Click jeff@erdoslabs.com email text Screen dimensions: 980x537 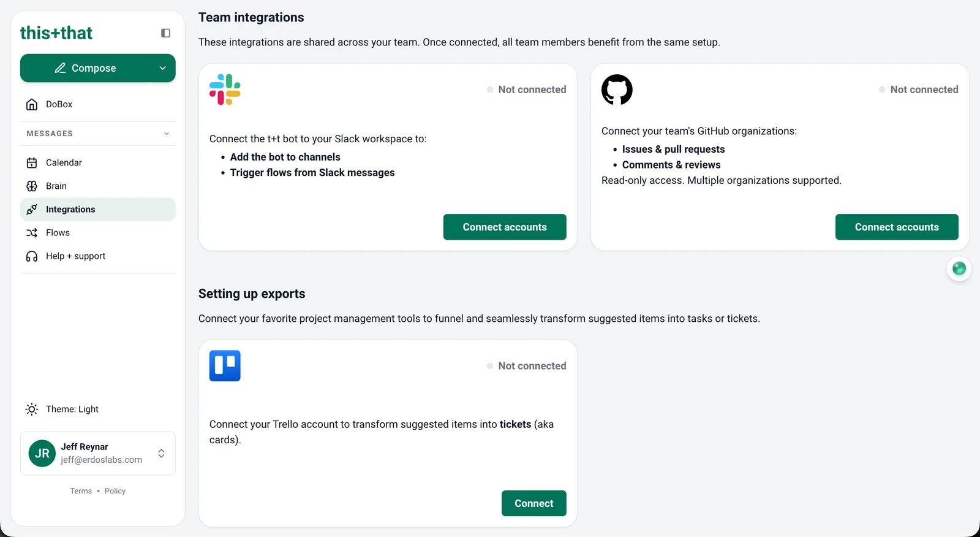coord(102,460)
